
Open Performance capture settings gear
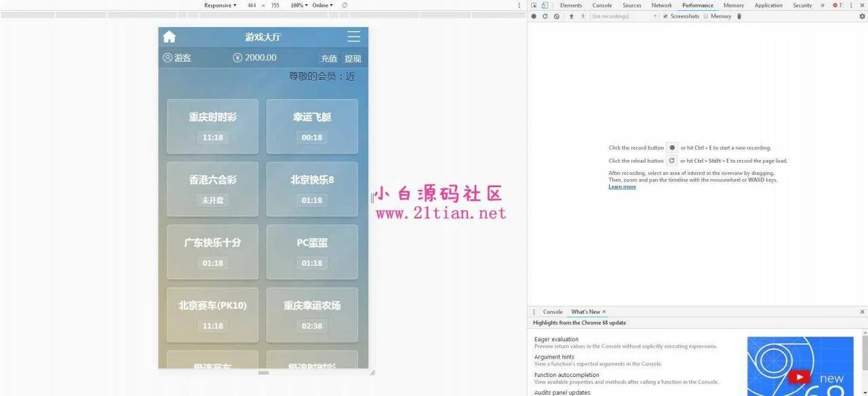[862, 16]
